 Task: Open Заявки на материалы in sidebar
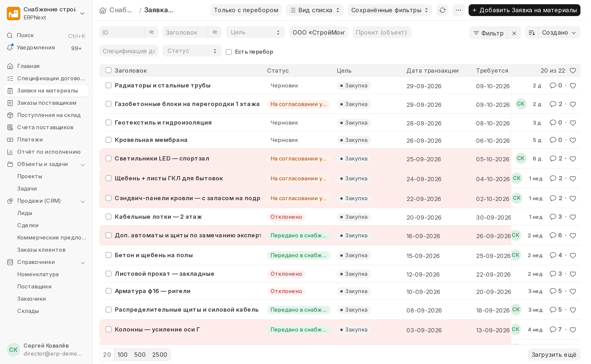[47, 91]
